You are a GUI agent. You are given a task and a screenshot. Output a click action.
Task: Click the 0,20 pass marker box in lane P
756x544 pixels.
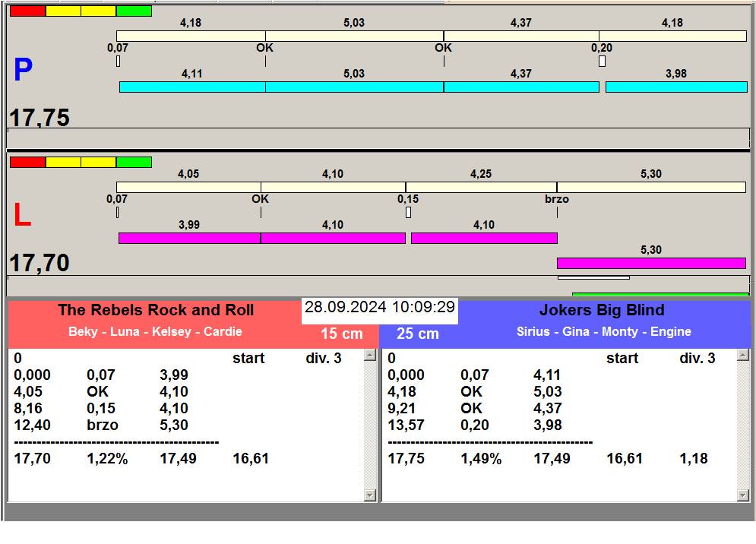pos(602,61)
